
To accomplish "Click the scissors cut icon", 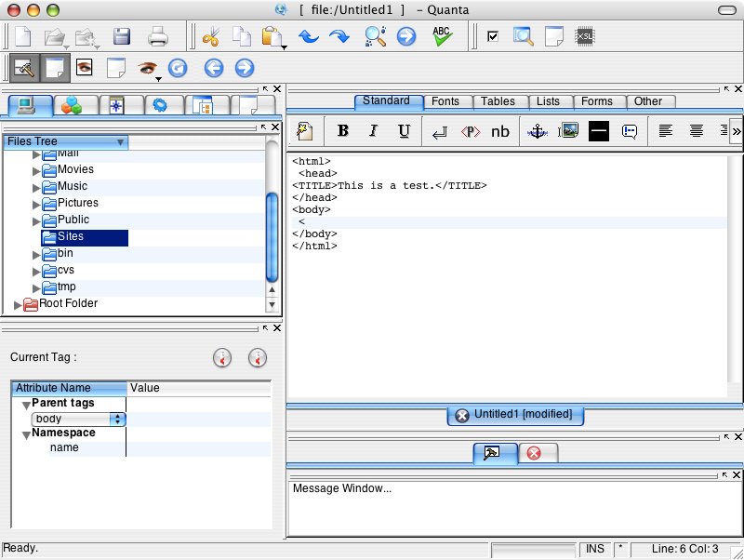I will tap(211, 36).
